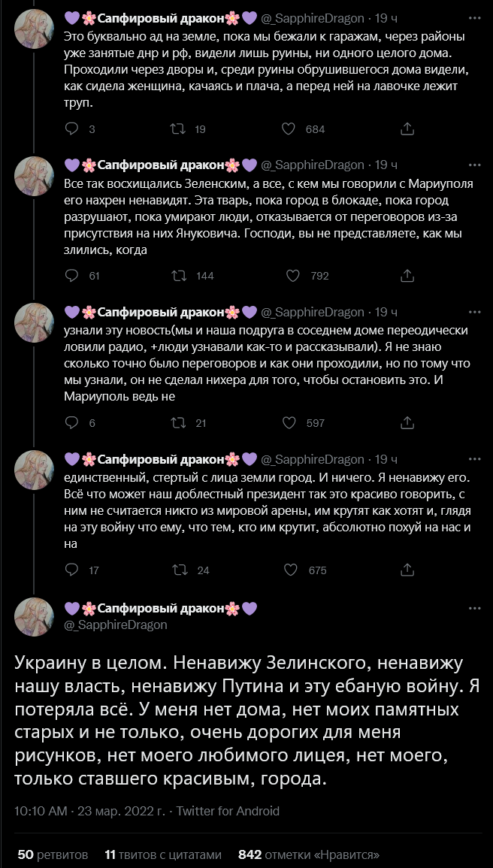Screen dimensions: 493x868
Task: Open the more options menu on the first tweet
Action: 474,18
